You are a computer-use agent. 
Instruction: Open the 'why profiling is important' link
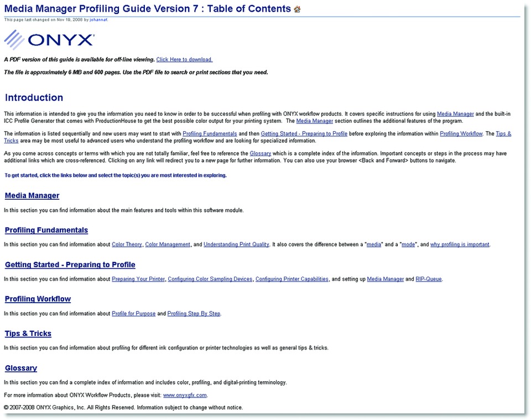point(460,245)
